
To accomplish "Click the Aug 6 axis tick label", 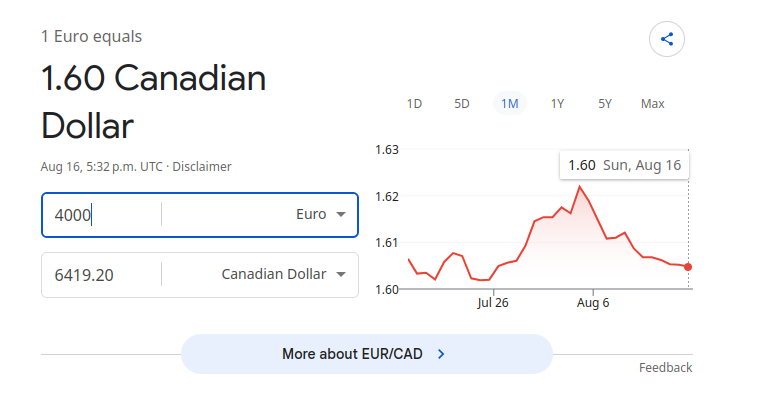I will 593,303.
